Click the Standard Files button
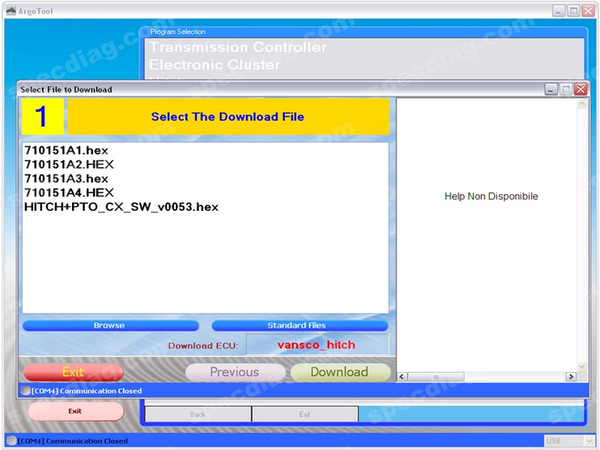Screen dimensions: 600x450 point(300,326)
